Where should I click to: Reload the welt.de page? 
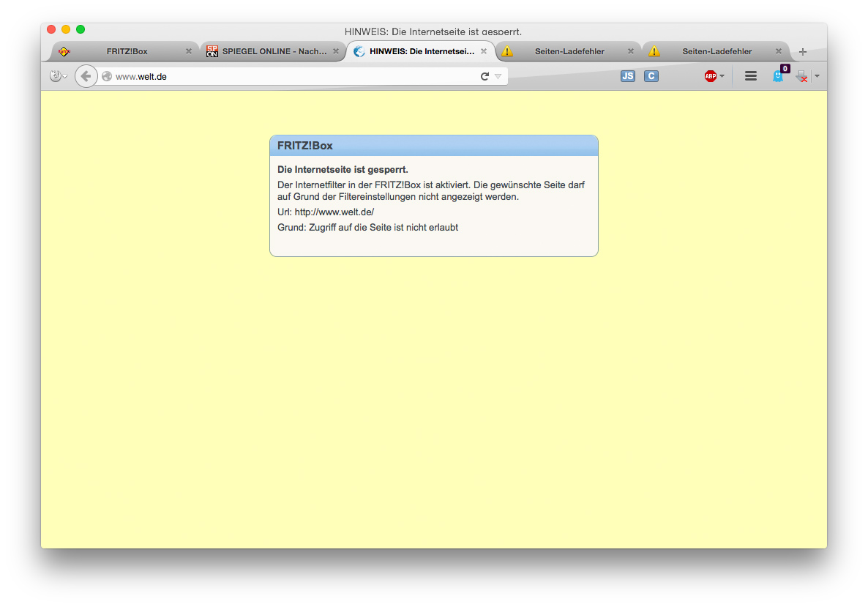[485, 76]
